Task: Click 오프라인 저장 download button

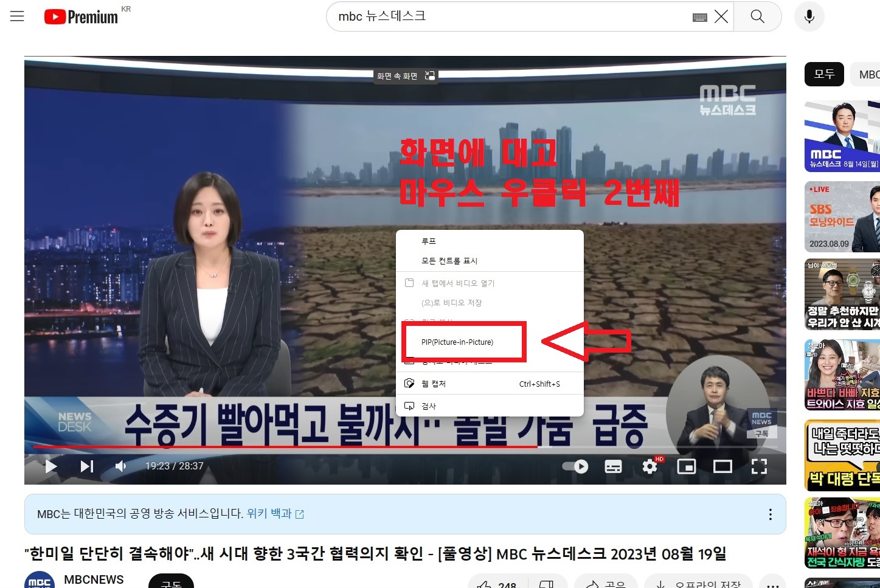Action: pyautogui.click(x=698, y=582)
